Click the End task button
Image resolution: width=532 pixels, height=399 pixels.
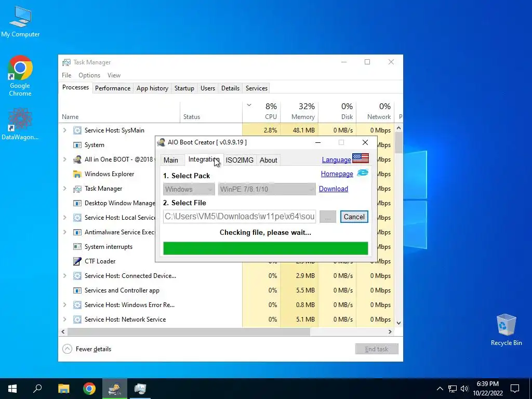377,349
